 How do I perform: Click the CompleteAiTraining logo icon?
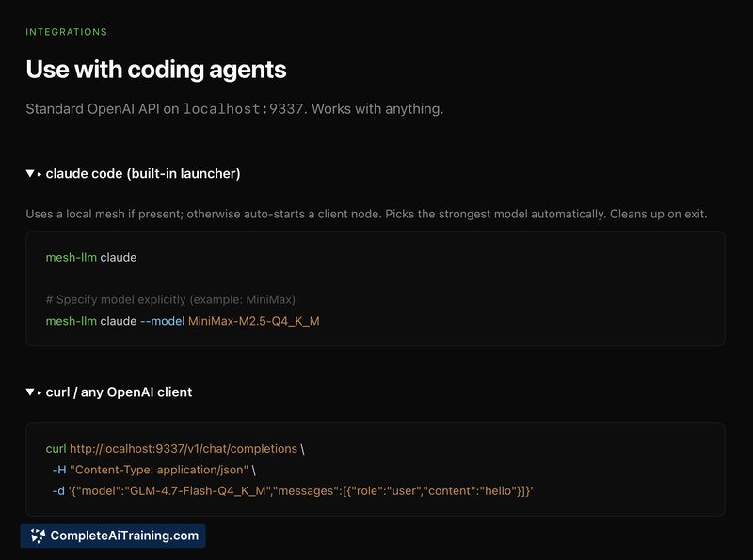38,536
